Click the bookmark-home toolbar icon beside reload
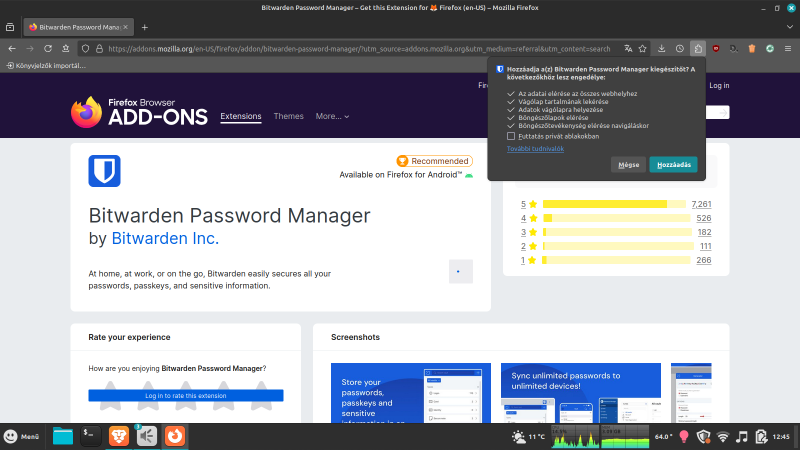The image size is (800, 450). [65, 48]
